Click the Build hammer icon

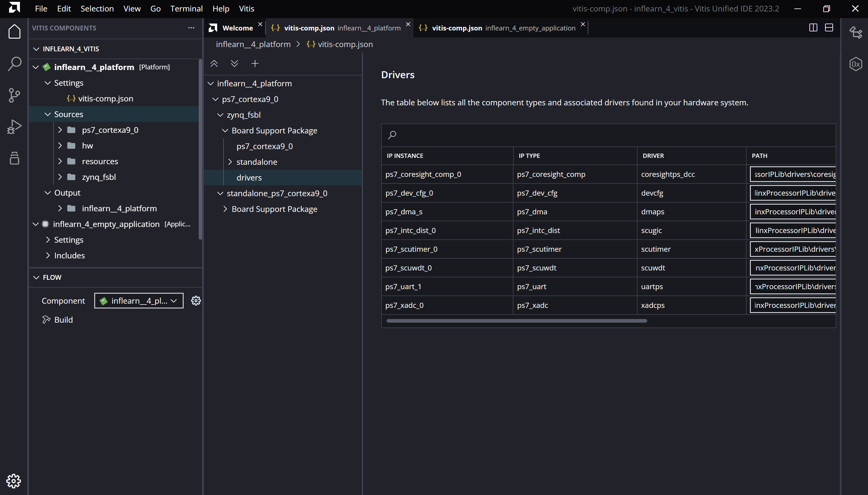pos(46,320)
